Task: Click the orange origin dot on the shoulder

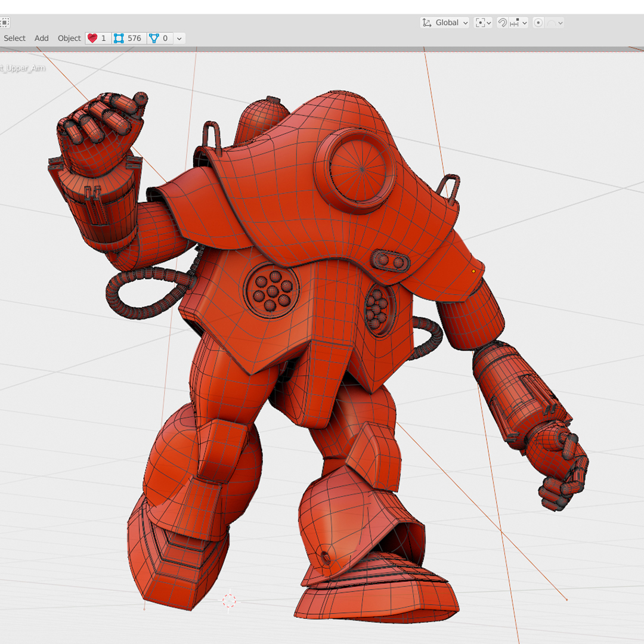Action: (473, 271)
